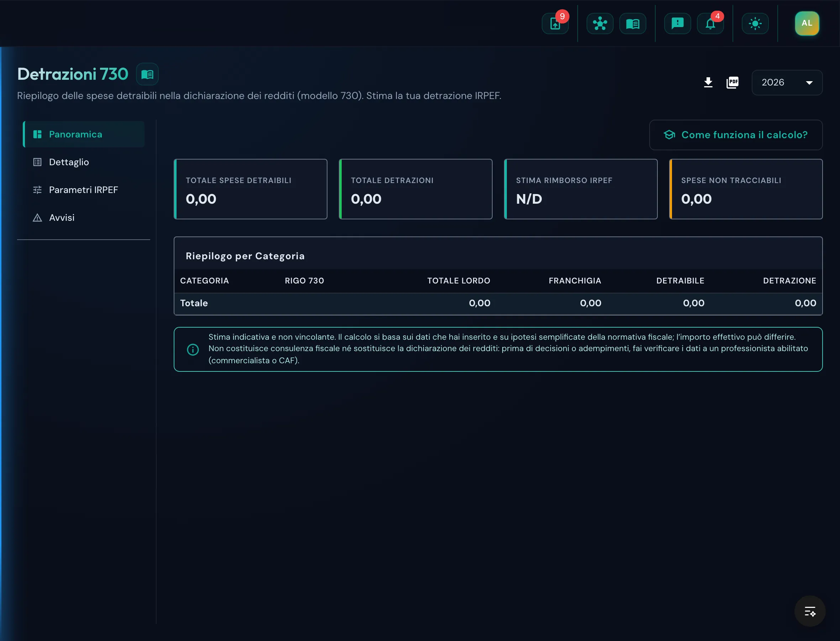Click the download export icon

(x=708, y=82)
